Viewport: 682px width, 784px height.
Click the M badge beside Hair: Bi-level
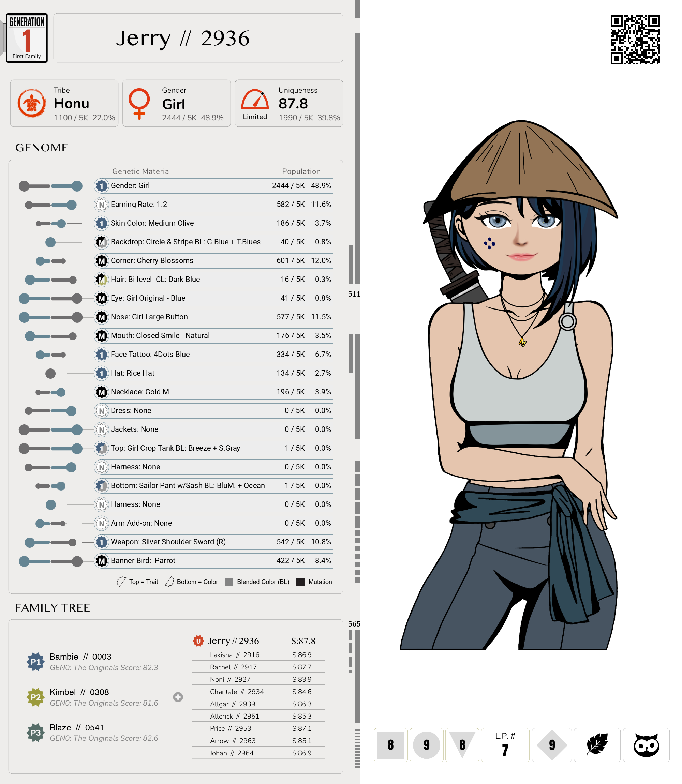(x=102, y=280)
